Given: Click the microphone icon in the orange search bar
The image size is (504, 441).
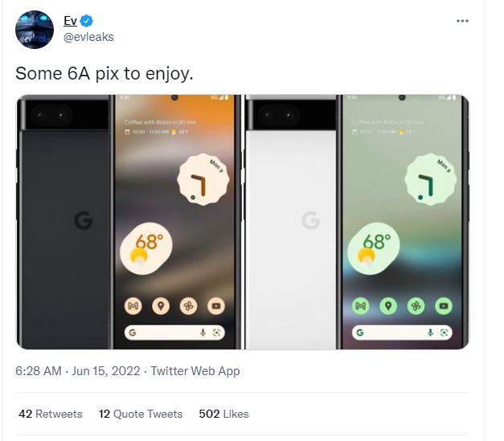Looking at the screenshot, I should click(203, 333).
